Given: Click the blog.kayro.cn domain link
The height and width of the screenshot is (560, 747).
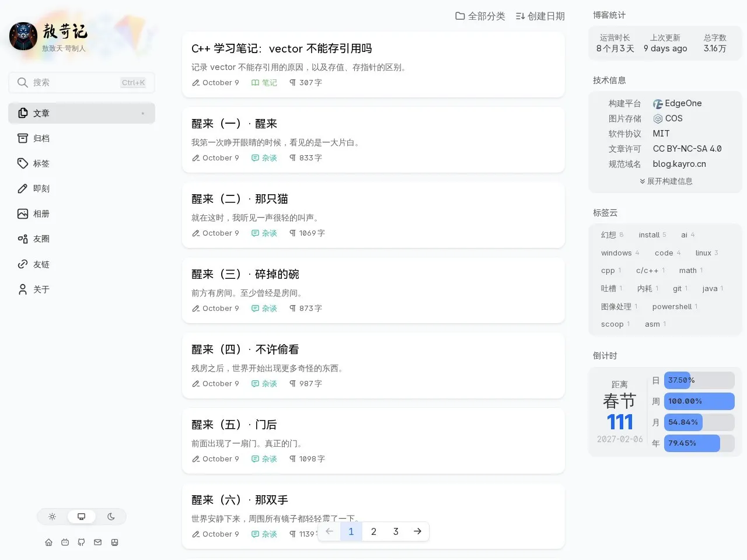Looking at the screenshot, I should [679, 164].
